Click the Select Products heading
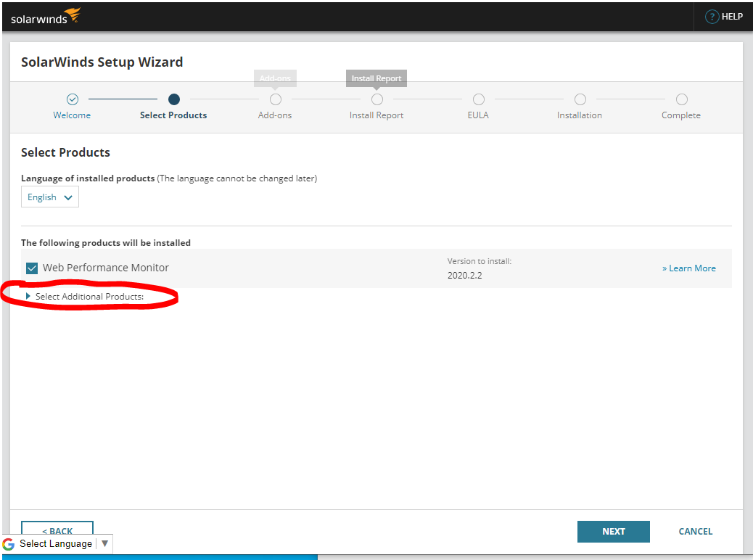The height and width of the screenshot is (560, 753). coord(65,152)
